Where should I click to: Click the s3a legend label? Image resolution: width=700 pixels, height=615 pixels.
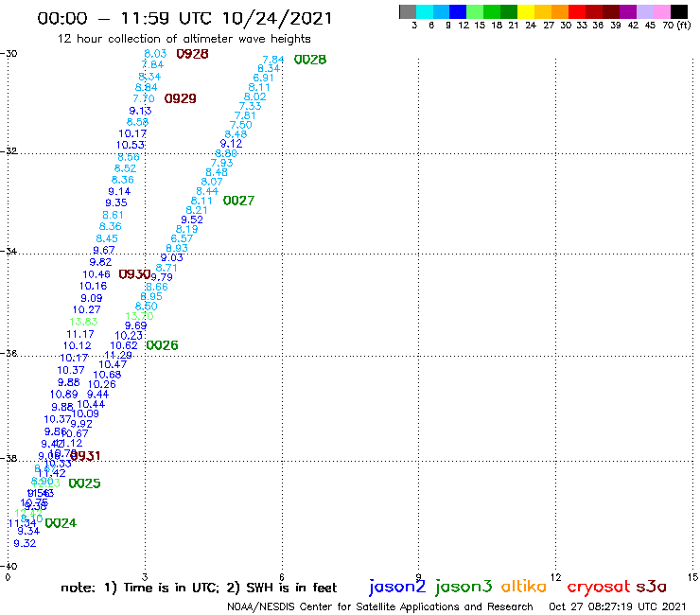coord(651,586)
